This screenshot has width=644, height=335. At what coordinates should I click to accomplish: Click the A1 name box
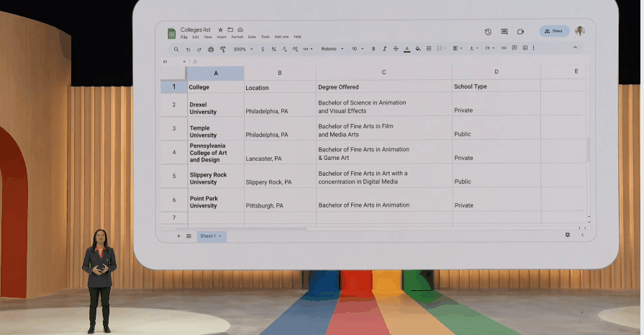[x=173, y=62]
